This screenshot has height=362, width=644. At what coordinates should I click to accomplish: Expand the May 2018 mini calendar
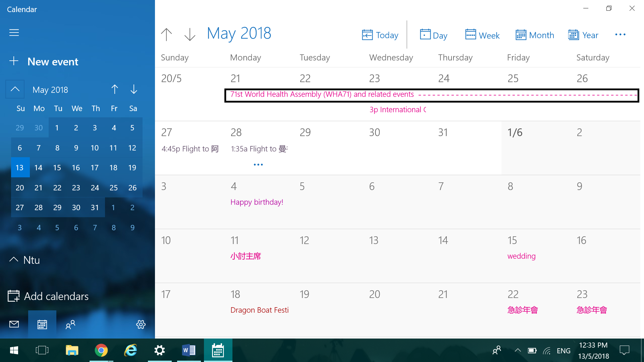15,89
